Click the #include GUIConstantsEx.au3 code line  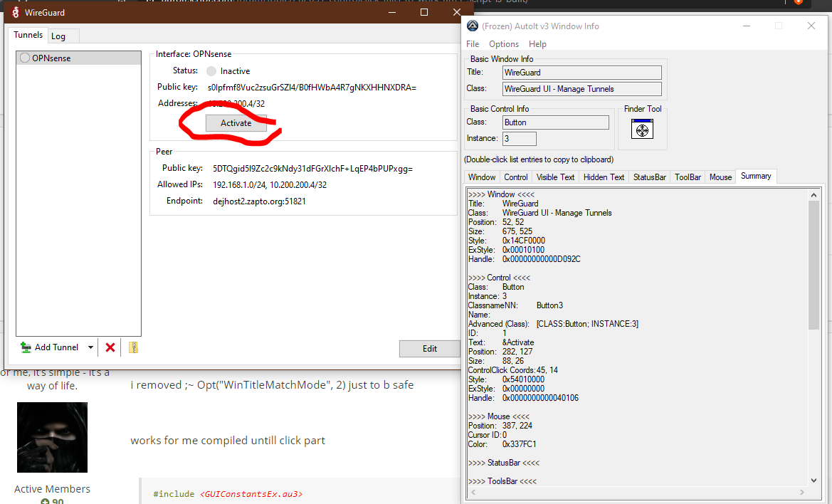228,494
